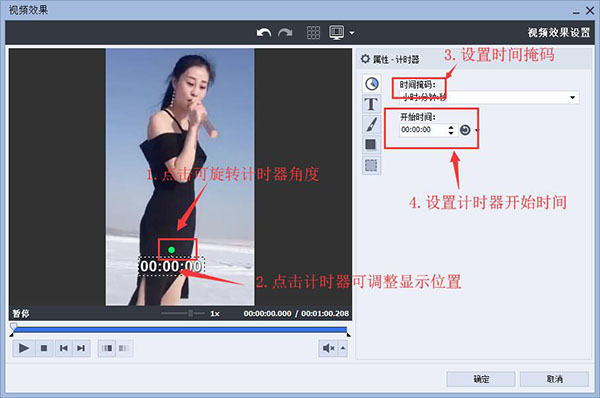
Task: Open the 时间掩码 time mask dropdown
Action: (489, 97)
